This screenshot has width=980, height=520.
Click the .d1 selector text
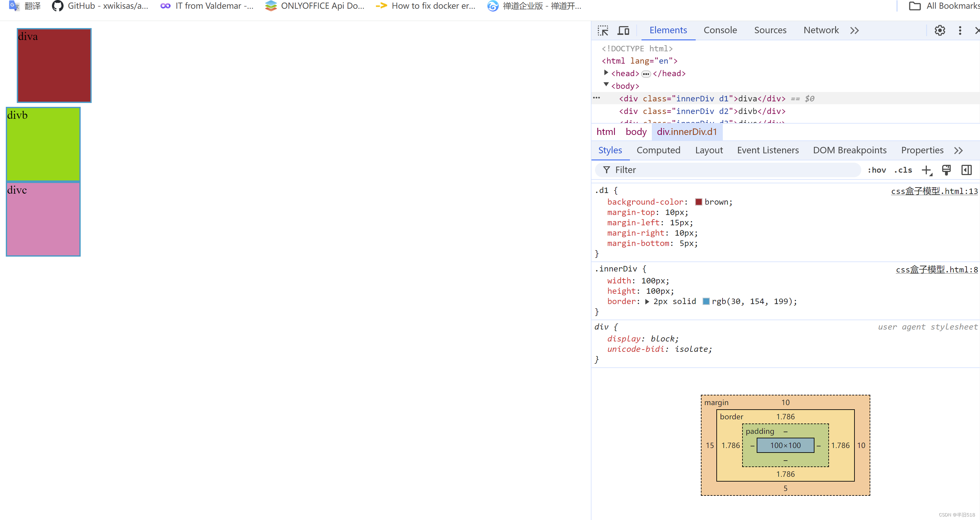tap(601, 190)
